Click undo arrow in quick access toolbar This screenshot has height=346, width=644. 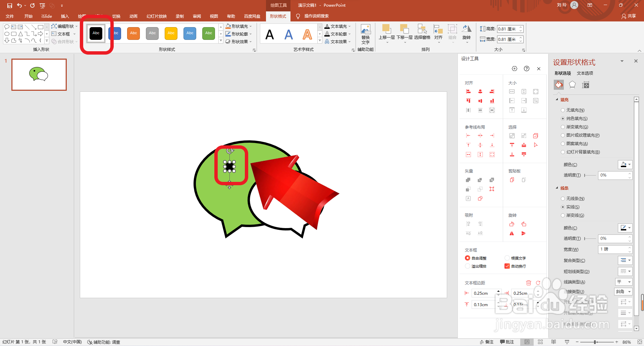click(19, 5)
